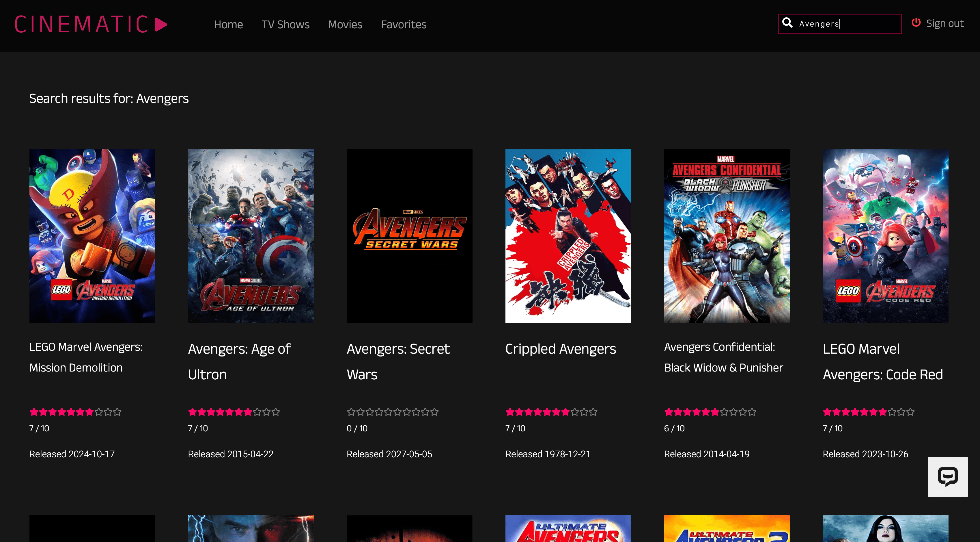This screenshot has width=980, height=542.
Task: Click star rating of Avengers Confidential
Action: (x=710, y=412)
